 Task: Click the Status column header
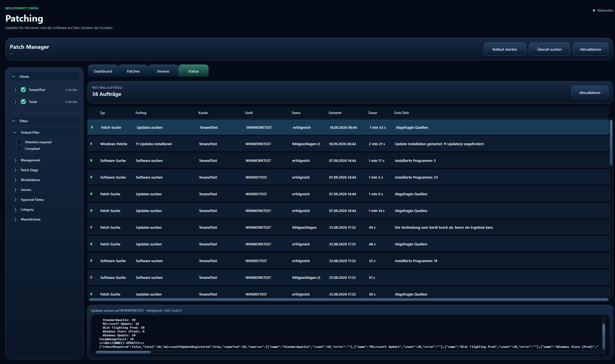click(x=296, y=113)
